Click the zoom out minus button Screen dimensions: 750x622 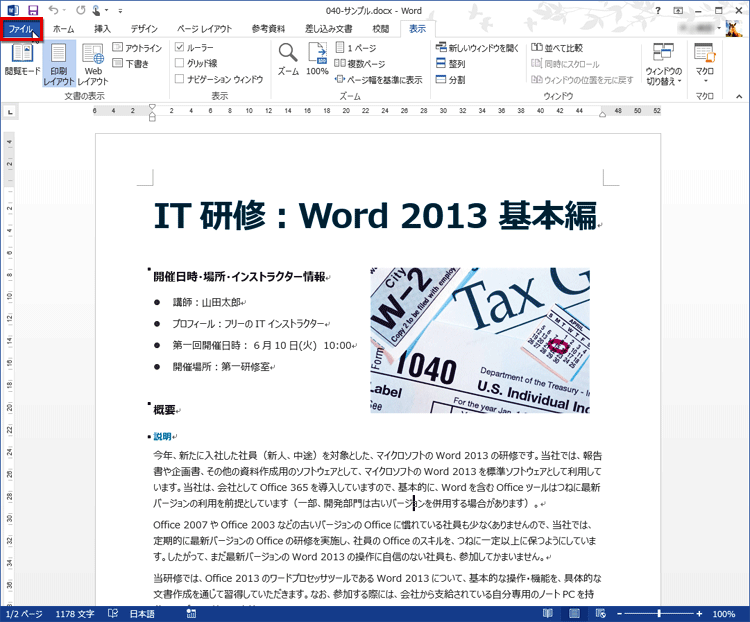click(619, 614)
